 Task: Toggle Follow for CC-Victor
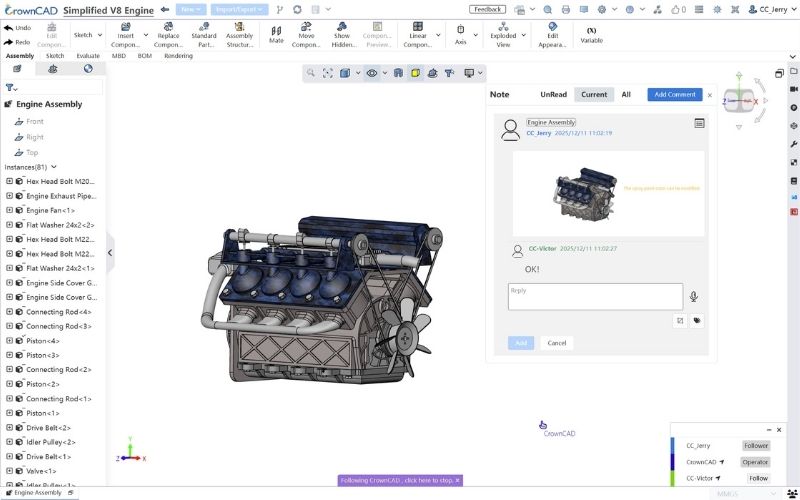[758, 478]
